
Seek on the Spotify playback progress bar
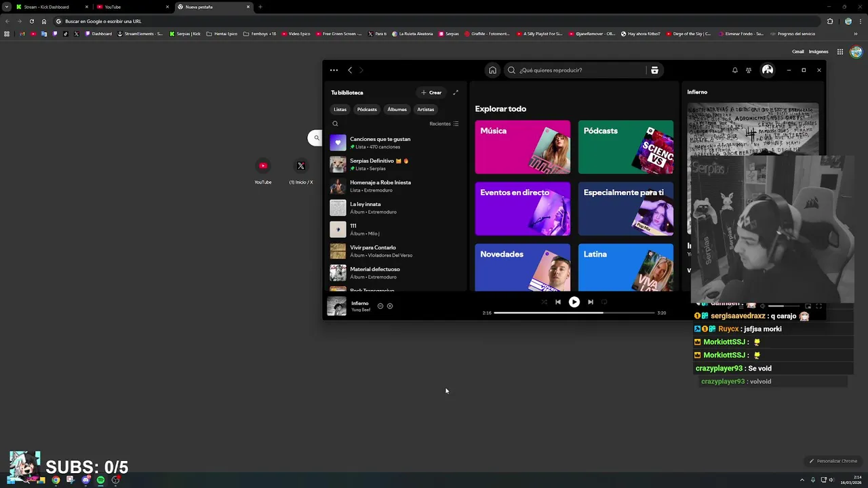pyautogui.click(x=574, y=312)
